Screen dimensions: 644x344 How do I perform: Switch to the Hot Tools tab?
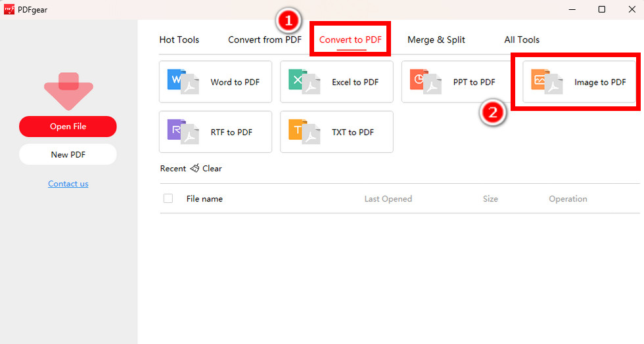pyautogui.click(x=179, y=40)
